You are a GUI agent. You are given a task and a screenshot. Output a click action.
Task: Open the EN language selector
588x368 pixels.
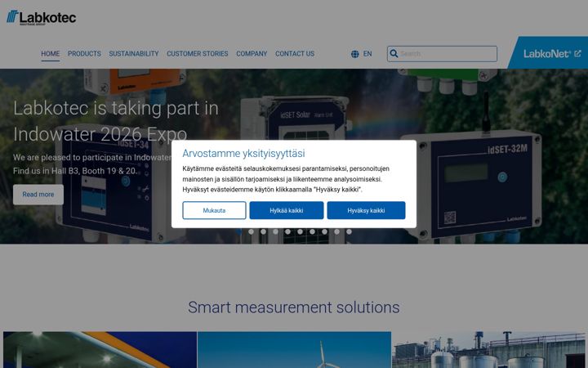coord(367,54)
